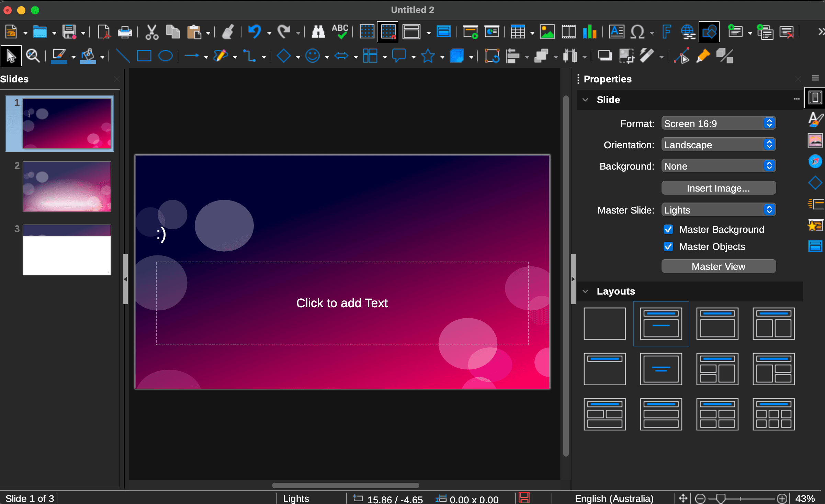Insert a special character with the Omega icon
The image size is (825, 504).
pyautogui.click(x=637, y=32)
